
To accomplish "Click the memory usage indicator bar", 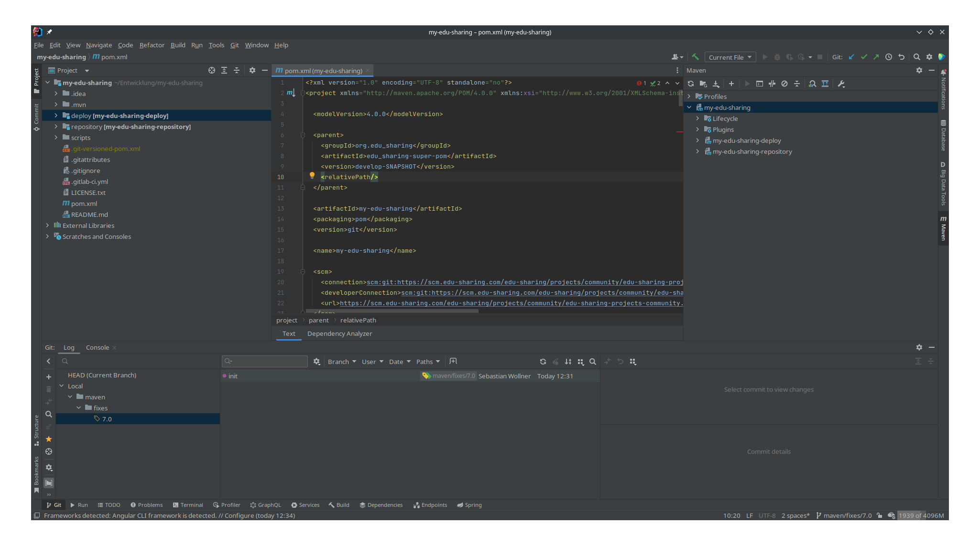I will coord(921,515).
